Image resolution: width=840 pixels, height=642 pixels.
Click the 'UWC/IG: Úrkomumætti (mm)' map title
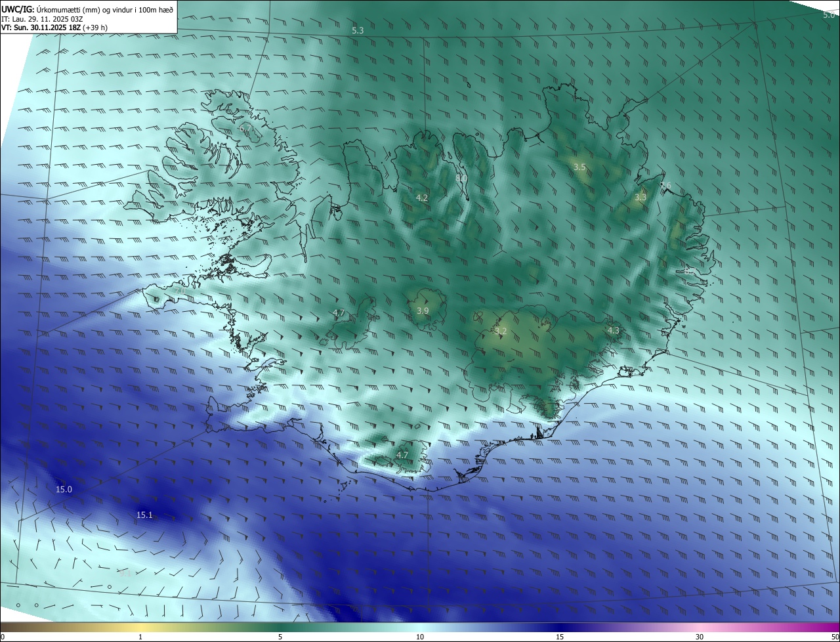pyautogui.click(x=87, y=9)
